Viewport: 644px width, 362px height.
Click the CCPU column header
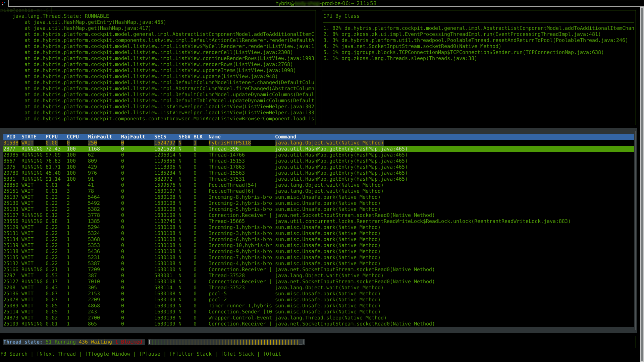pyautogui.click(x=72, y=137)
